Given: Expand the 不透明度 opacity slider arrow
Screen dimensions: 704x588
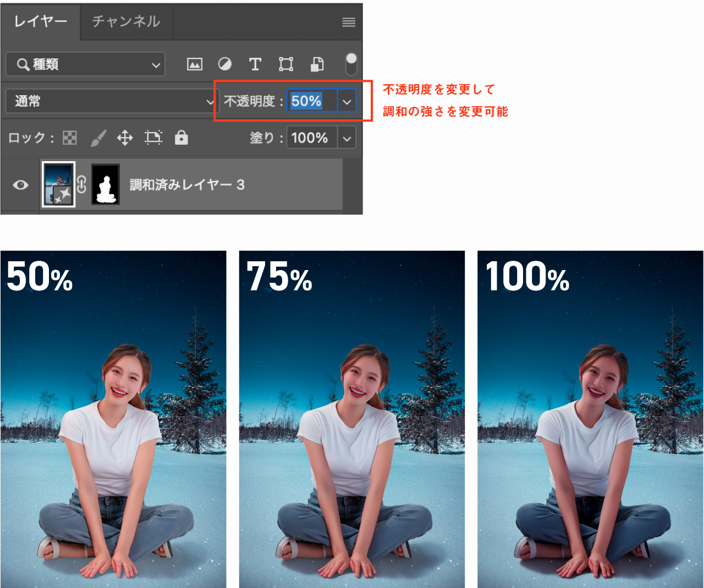Looking at the screenshot, I should [x=347, y=102].
